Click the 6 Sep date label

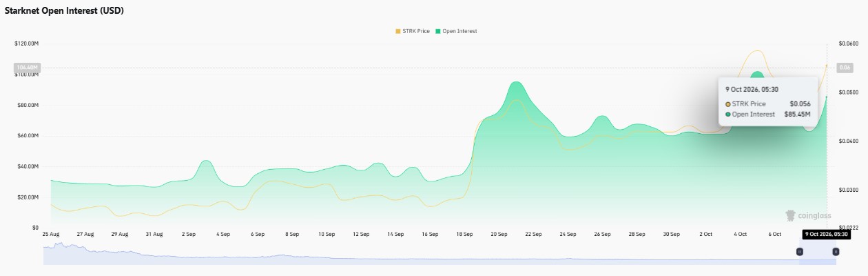coord(258,235)
